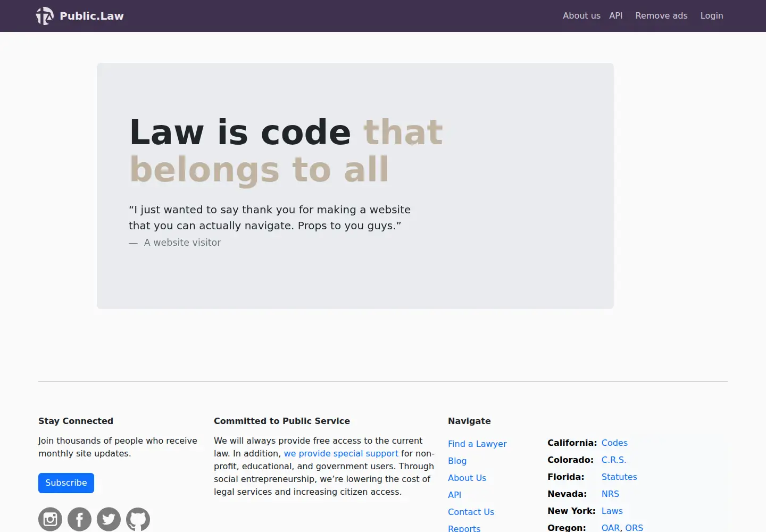
Task: Click the 'Stay Connected' heading
Action: pos(76,421)
